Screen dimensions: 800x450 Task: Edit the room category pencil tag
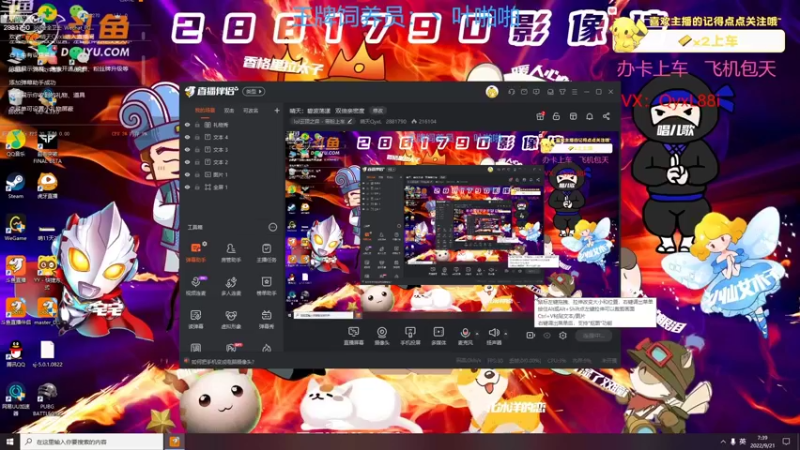tap(322, 121)
